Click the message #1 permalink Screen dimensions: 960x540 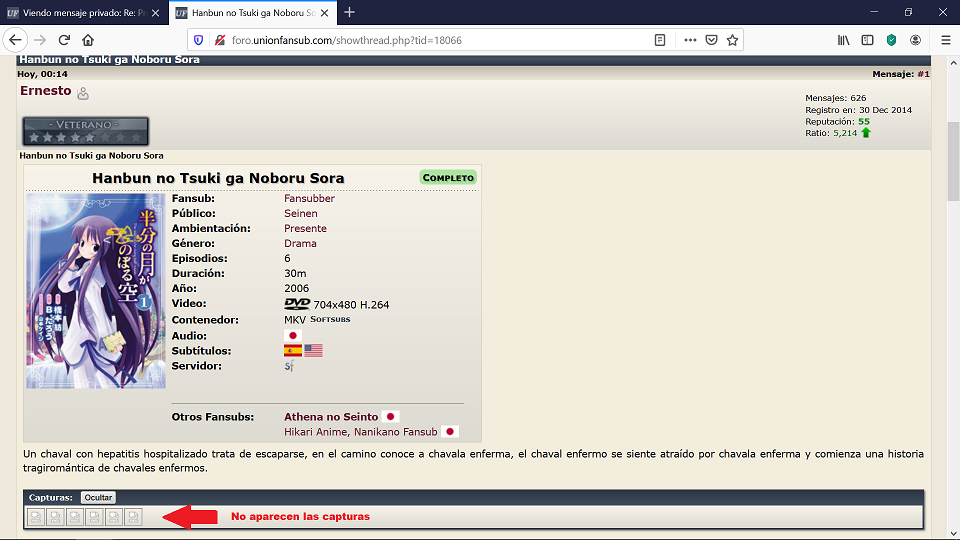(x=923, y=74)
